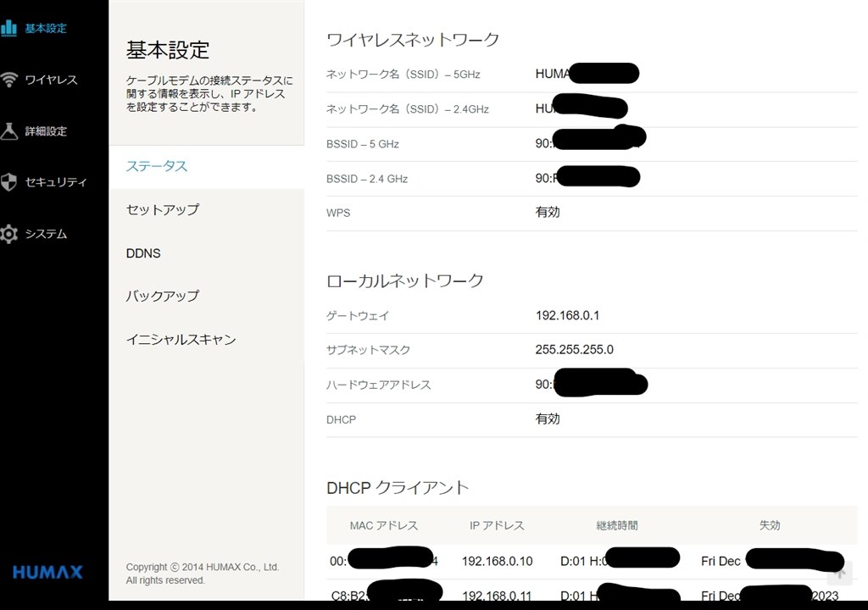Click the ゲートウェイ label
The width and height of the screenshot is (868, 610).
[358, 316]
